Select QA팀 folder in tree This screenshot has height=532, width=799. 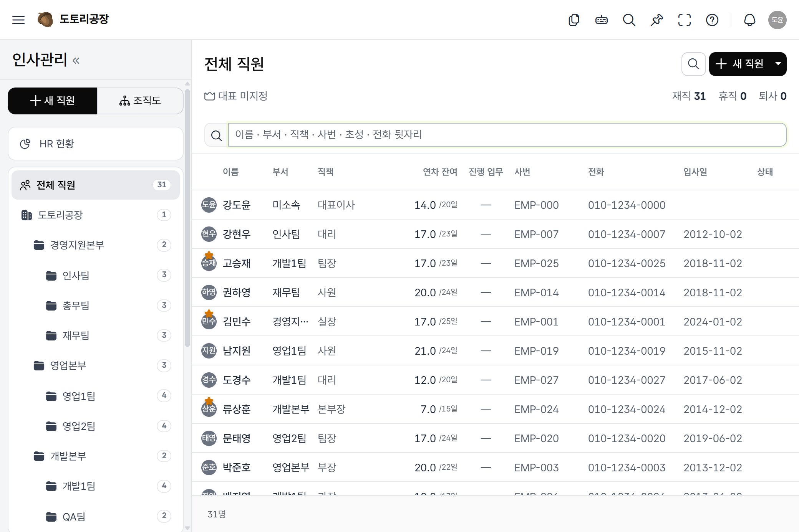tap(96, 516)
